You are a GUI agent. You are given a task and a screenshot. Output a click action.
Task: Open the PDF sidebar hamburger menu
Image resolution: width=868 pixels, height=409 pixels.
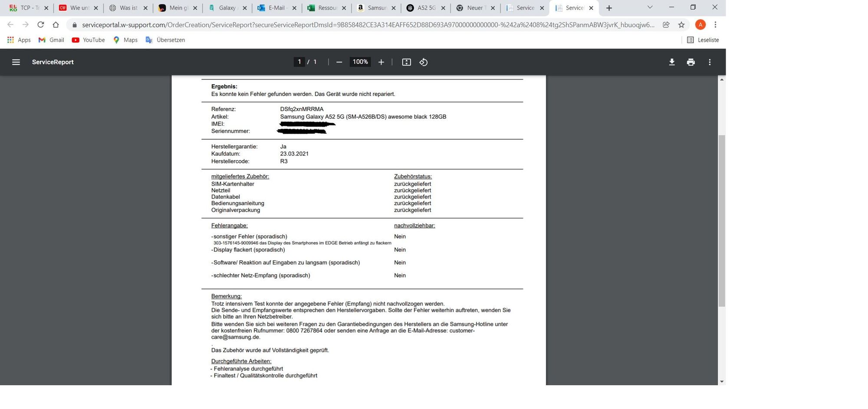[x=16, y=62]
